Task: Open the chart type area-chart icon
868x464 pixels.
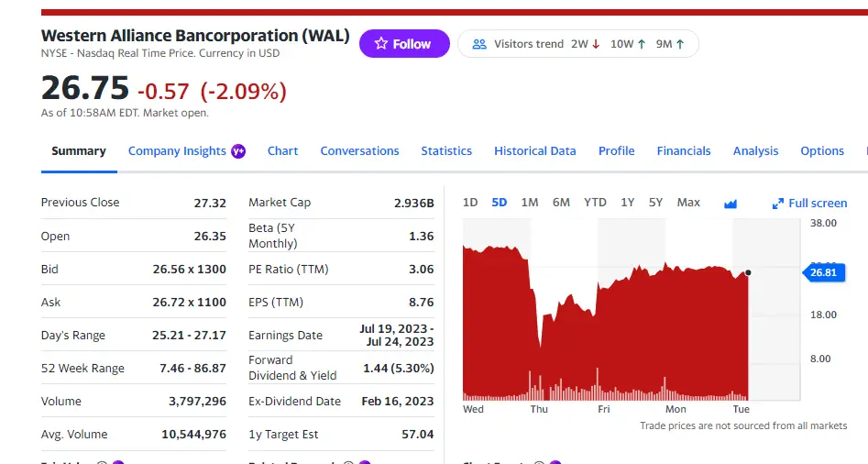Action: (731, 204)
